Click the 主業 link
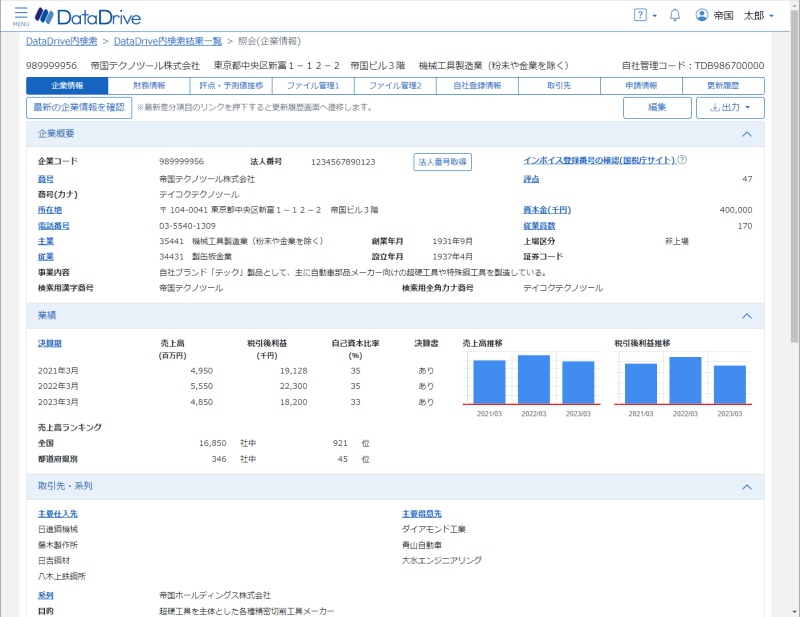Image resolution: width=800 pixels, height=617 pixels. pyautogui.click(x=45, y=241)
